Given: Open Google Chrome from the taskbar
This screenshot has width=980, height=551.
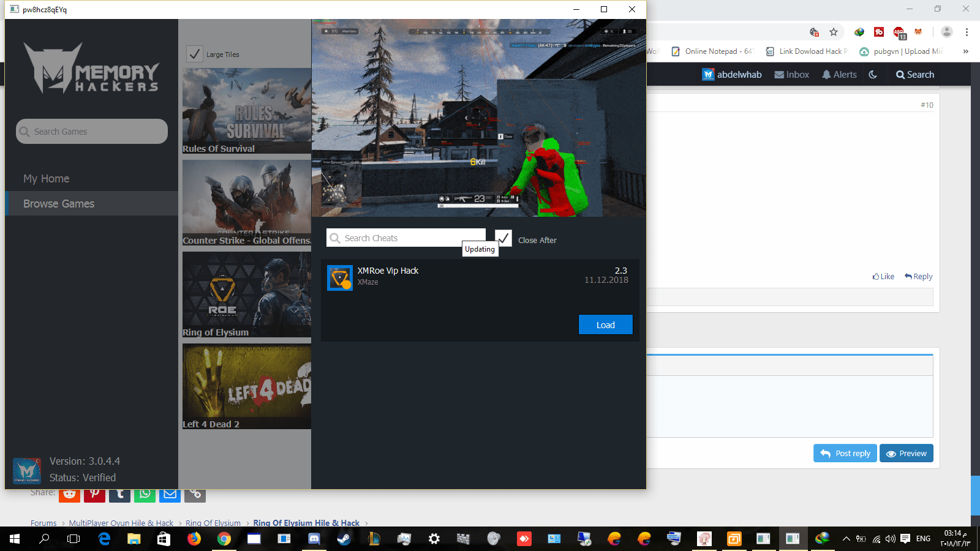Looking at the screenshot, I should point(224,539).
